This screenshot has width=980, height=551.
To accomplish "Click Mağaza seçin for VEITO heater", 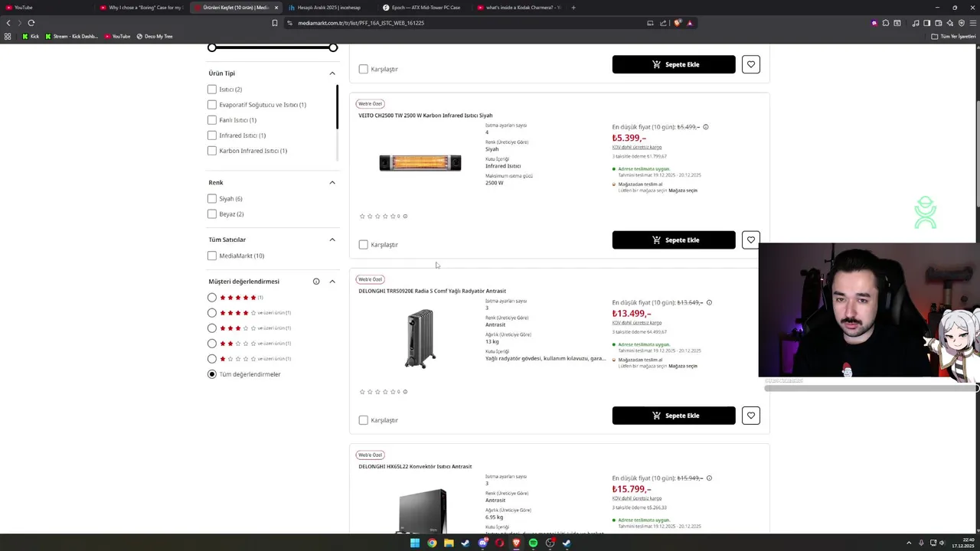I will point(683,191).
